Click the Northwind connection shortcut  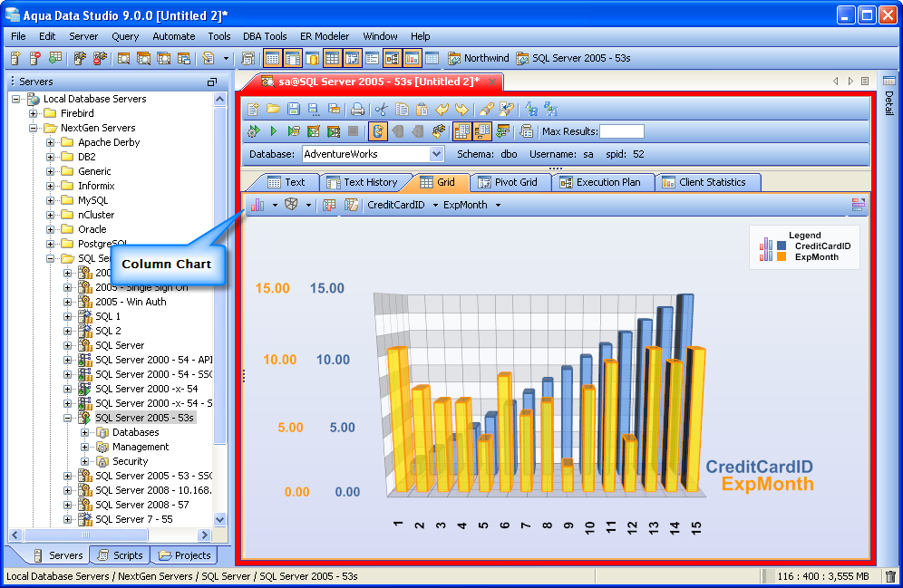pos(479,58)
